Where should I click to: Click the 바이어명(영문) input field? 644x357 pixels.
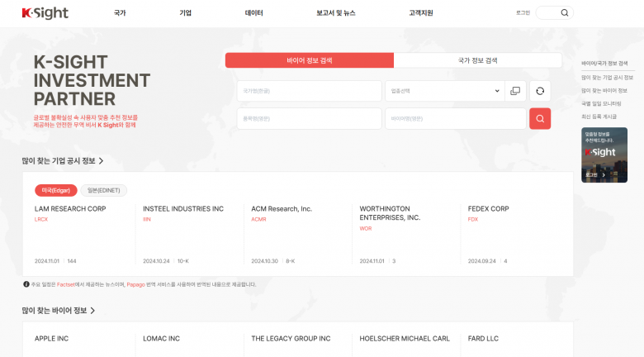456,118
